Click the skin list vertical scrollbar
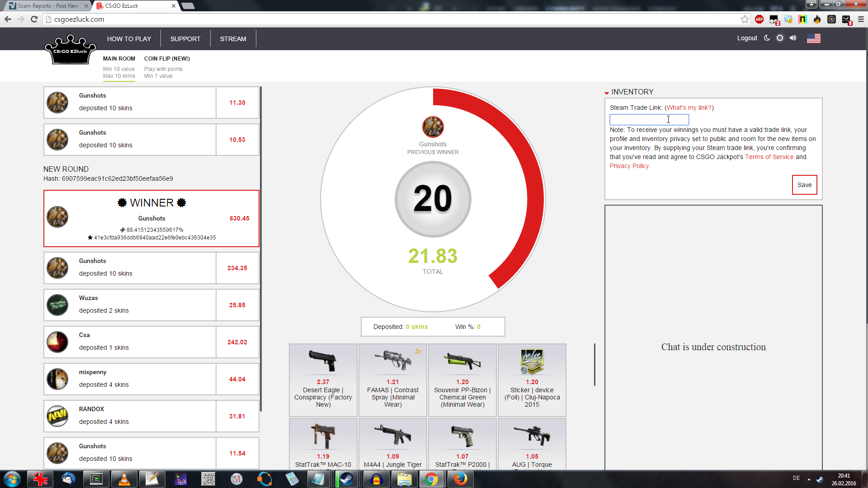The width and height of the screenshot is (868, 488). [594, 364]
